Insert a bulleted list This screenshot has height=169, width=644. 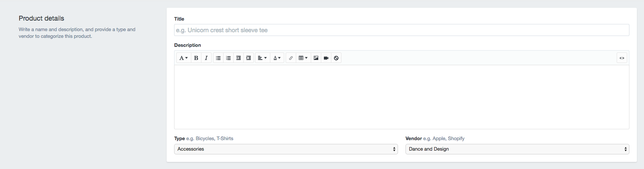coord(218,58)
